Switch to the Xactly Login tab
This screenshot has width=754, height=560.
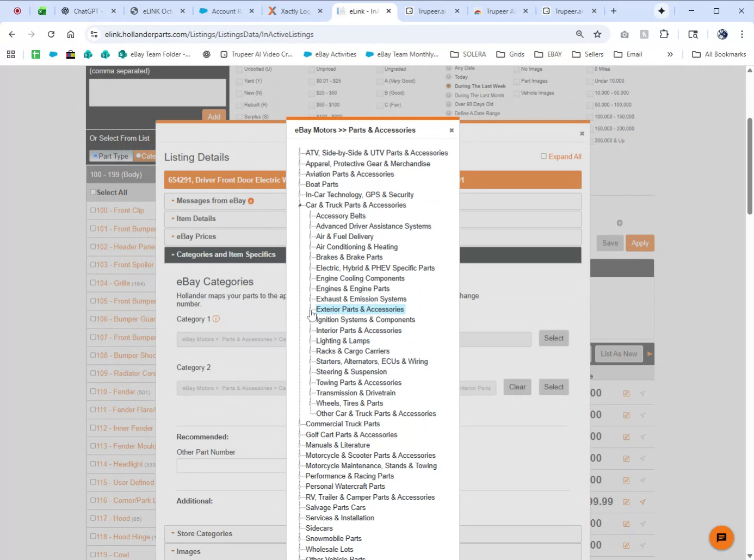295,11
